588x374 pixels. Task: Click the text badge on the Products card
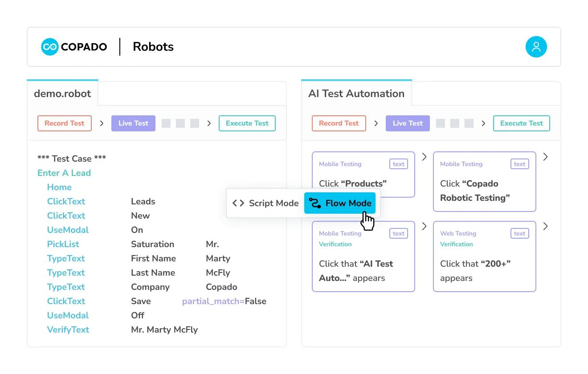point(398,164)
